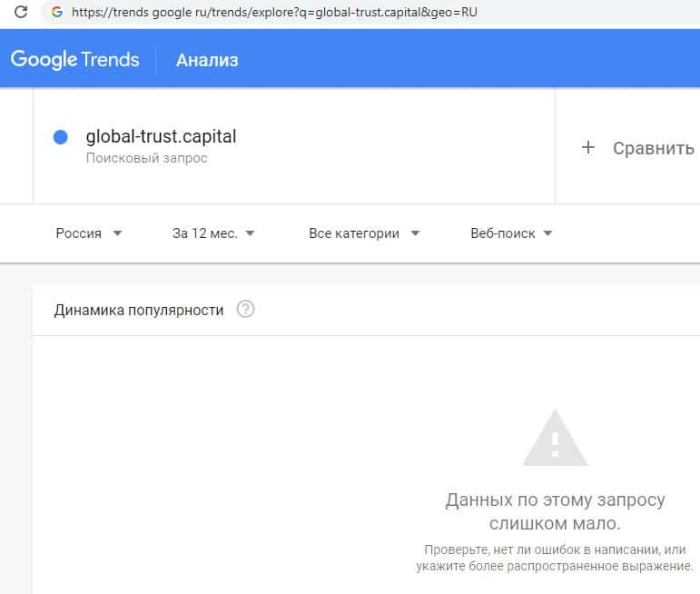Screen dimensions: 700x594
Task: Click the small arrow right of Веб-поиск
Action: (x=547, y=233)
